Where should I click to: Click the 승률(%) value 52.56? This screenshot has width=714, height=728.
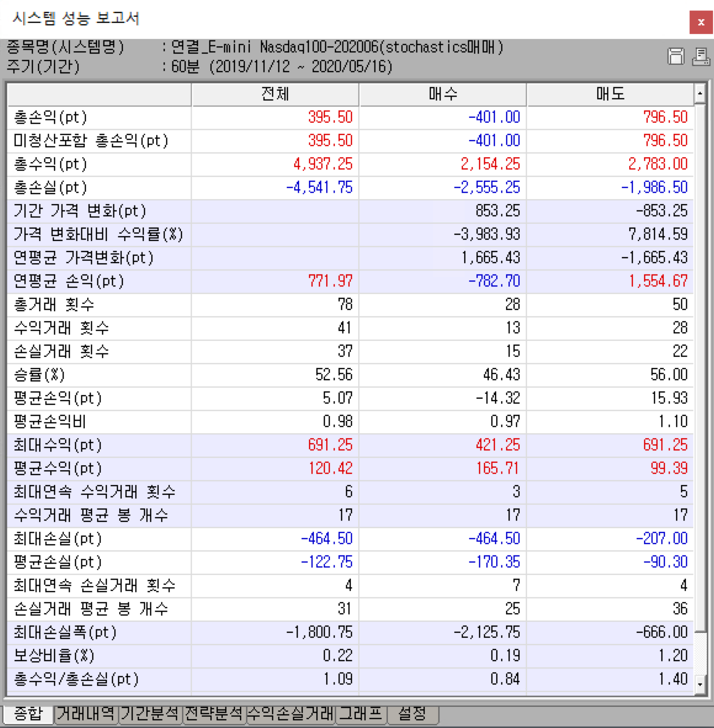coord(334,375)
